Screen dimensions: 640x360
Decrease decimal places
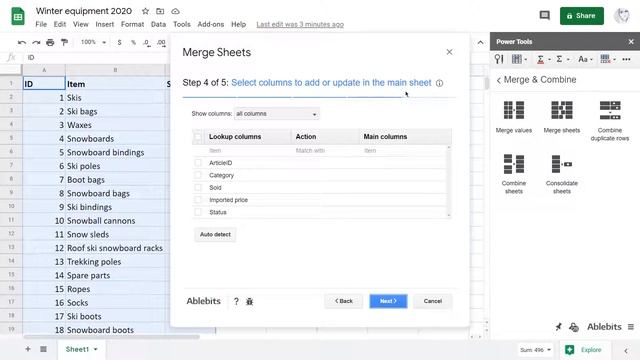pos(147,42)
